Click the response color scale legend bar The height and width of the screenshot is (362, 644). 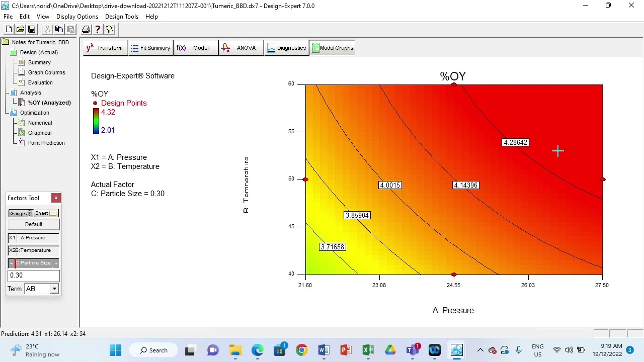pyautogui.click(x=96, y=121)
